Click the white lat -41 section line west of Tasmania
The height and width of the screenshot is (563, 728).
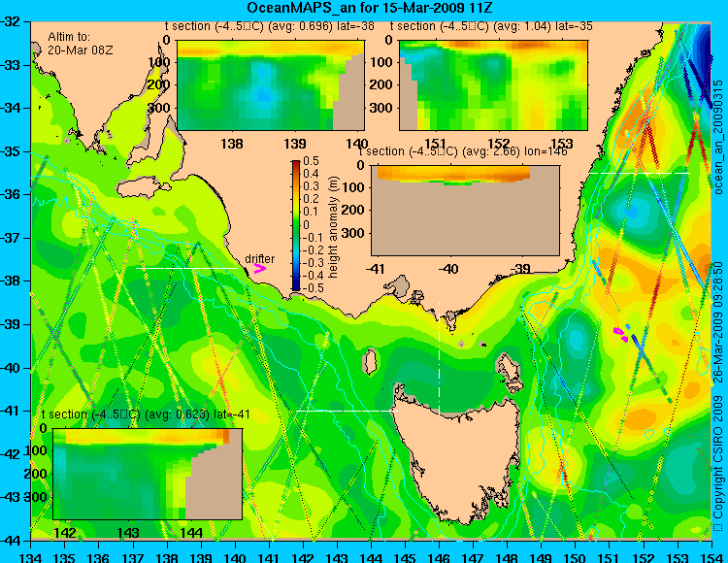347,411
